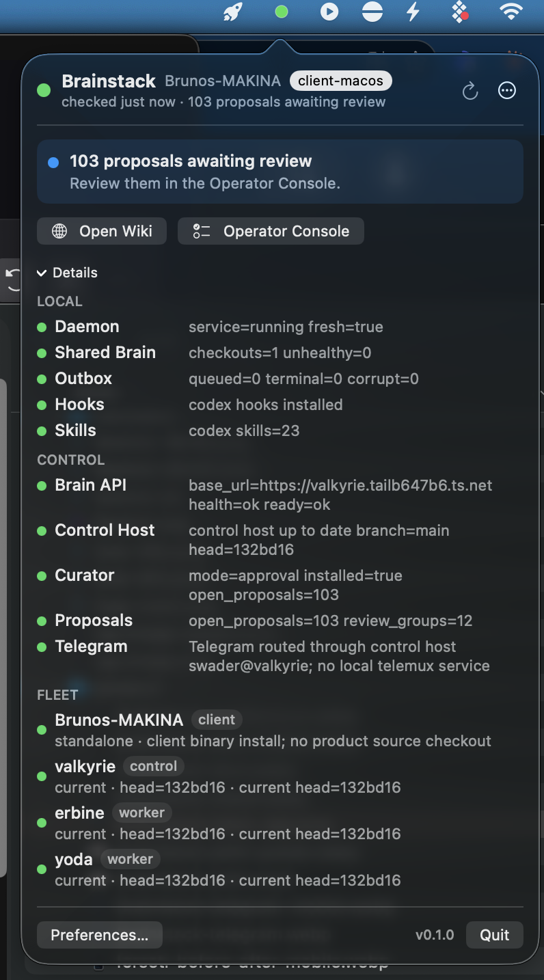The image size is (544, 980).
Task: Launch the Operator Console
Action: [271, 231]
